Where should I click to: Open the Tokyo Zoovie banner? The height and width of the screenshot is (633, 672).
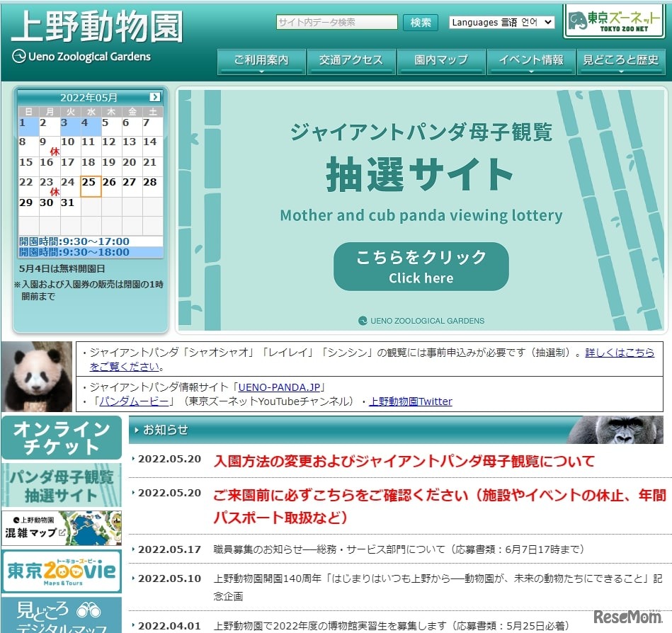pos(62,571)
